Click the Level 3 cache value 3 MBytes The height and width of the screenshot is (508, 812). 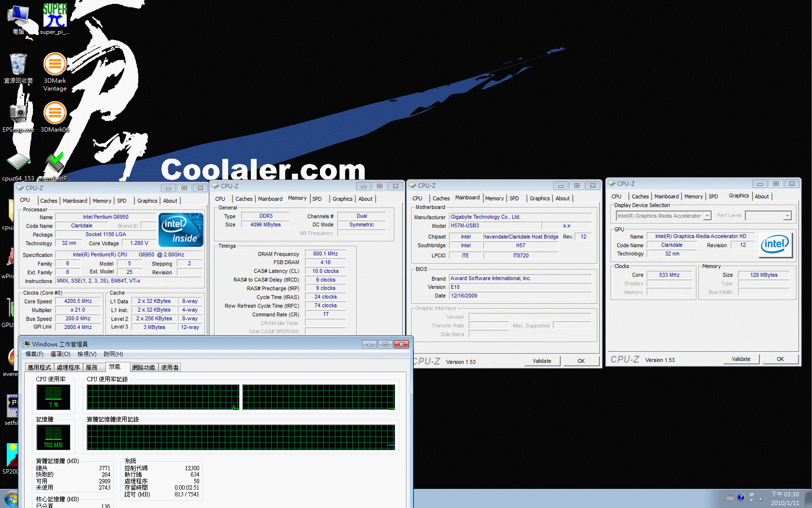154,327
